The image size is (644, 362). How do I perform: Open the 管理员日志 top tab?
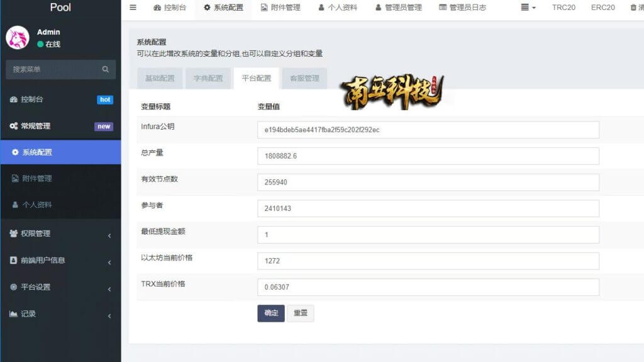point(462,8)
